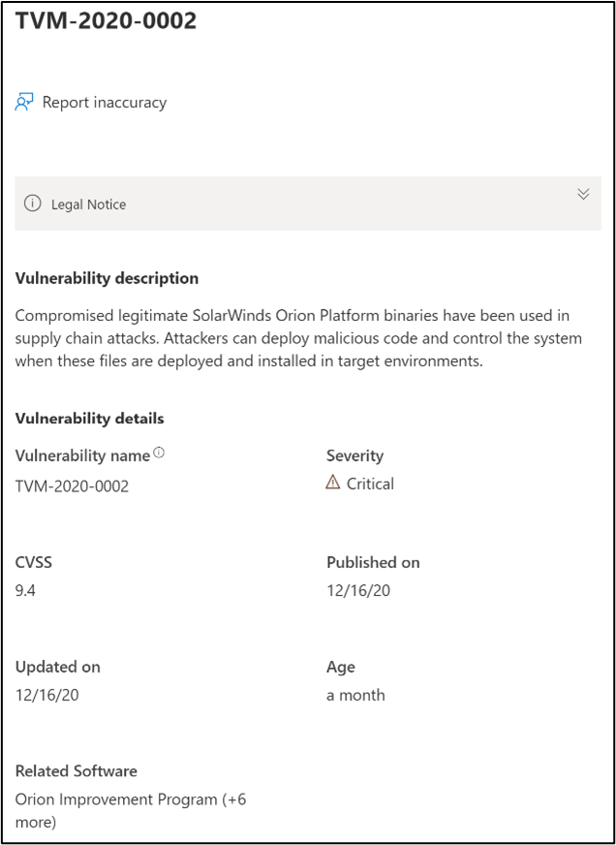
Task: Click the CVSS score 9.4 value
Action: coord(23,589)
